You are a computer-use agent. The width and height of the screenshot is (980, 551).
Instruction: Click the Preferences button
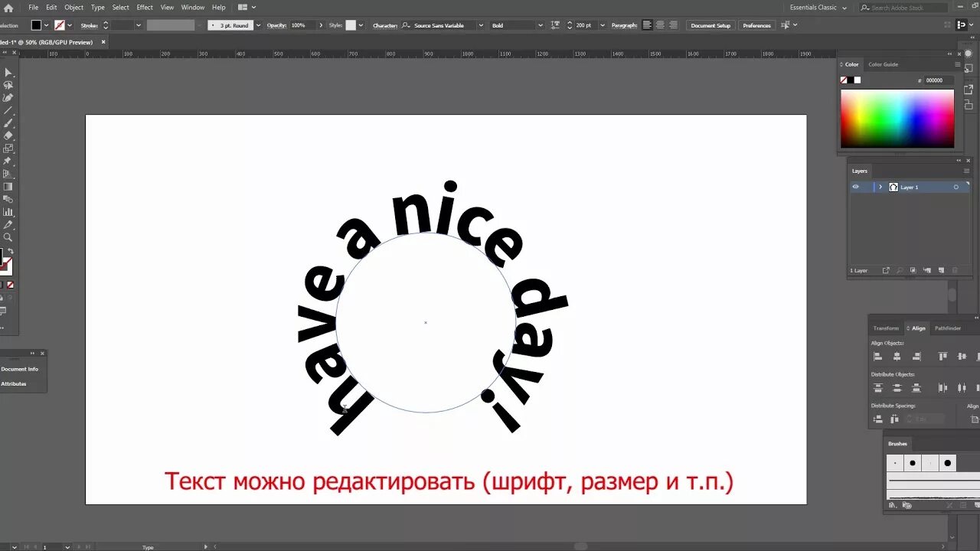[x=756, y=25]
